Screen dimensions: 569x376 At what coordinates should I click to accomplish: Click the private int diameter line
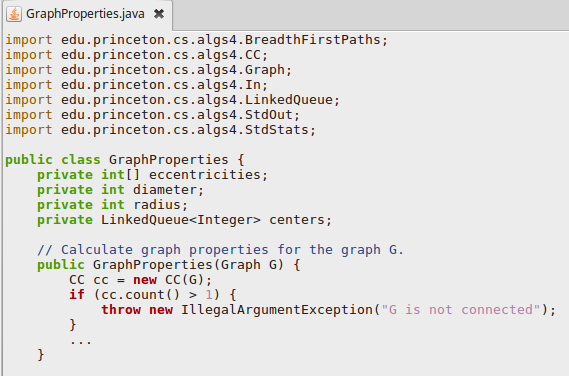click(120, 190)
